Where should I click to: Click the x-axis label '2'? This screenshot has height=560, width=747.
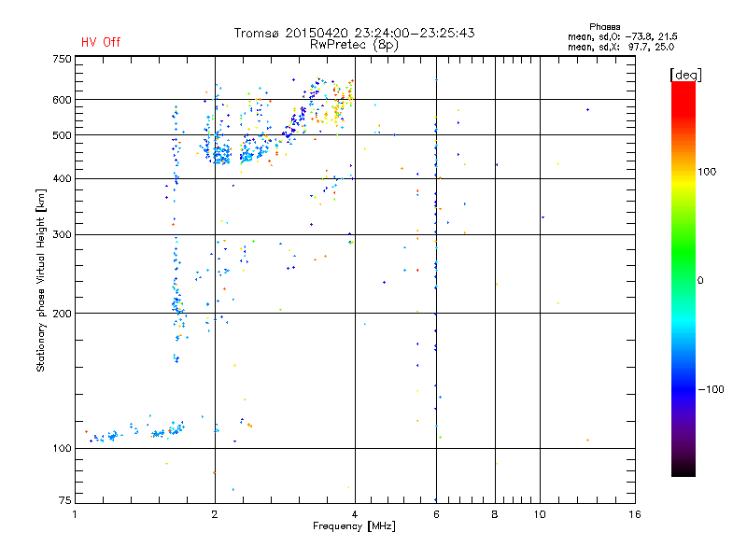point(215,514)
